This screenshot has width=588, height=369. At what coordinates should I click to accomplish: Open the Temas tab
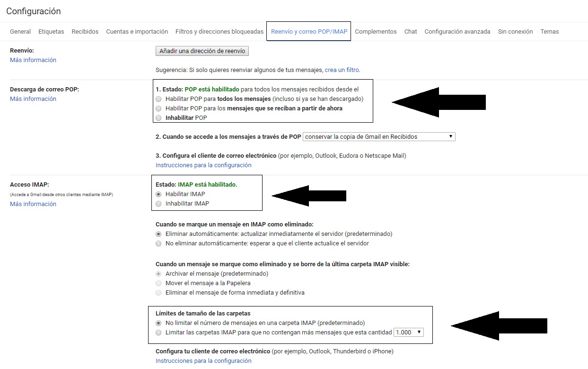point(549,32)
